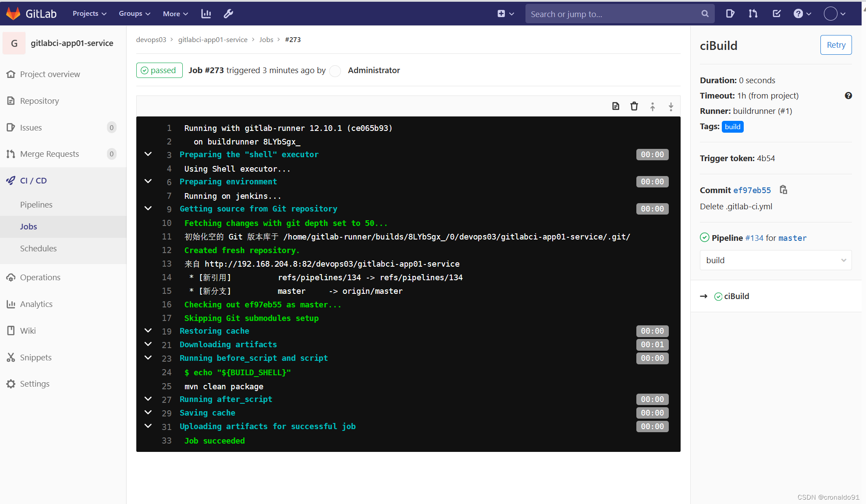This screenshot has height=504, width=866.
Task: Open the admin area wrench icon
Action: pos(228,14)
